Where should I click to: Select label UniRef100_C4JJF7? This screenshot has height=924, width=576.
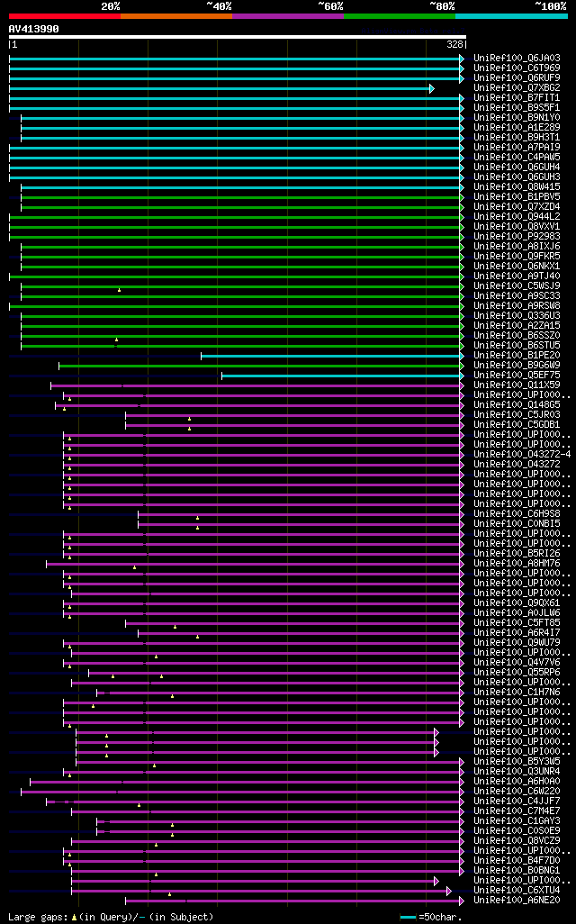tap(517, 801)
